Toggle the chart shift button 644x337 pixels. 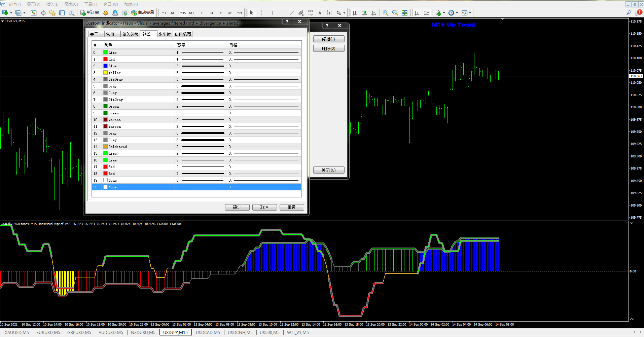pyautogui.click(x=426, y=13)
